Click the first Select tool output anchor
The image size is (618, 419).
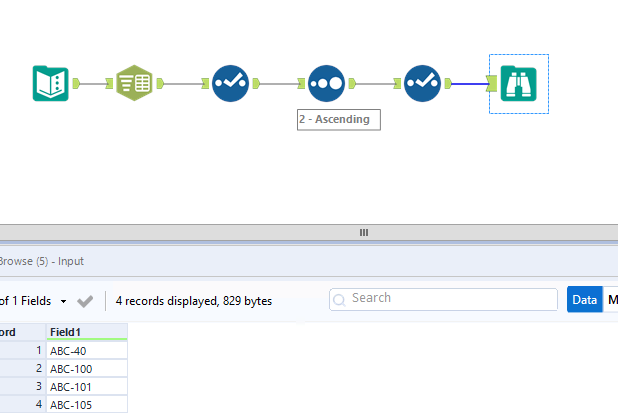tap(256, 84)
